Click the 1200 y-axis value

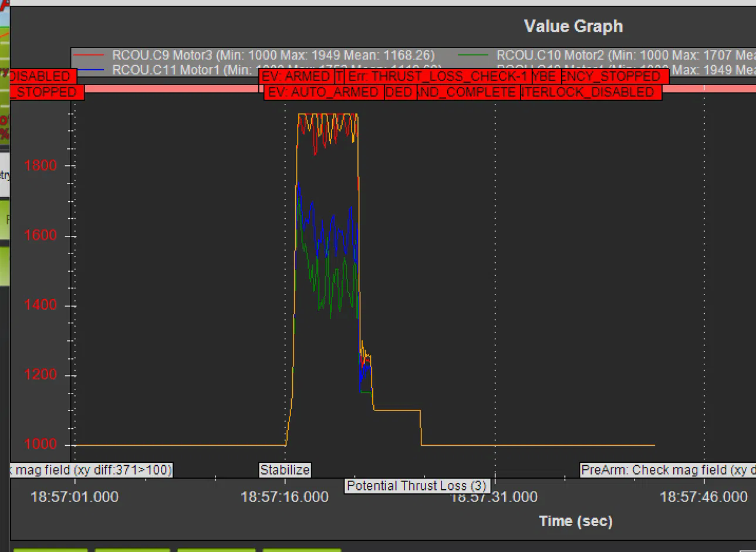coord(41,375)
